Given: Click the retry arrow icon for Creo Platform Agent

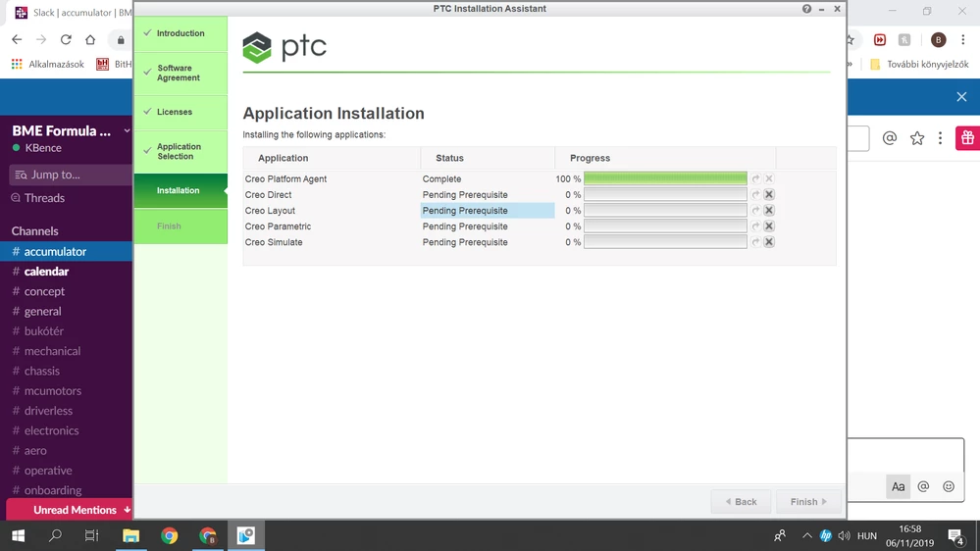Looking at the screenshot, I should (755, 178).
